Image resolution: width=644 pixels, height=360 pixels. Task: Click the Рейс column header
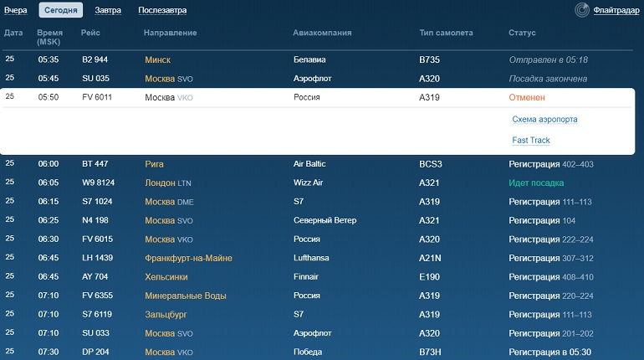tap(90, 33)
